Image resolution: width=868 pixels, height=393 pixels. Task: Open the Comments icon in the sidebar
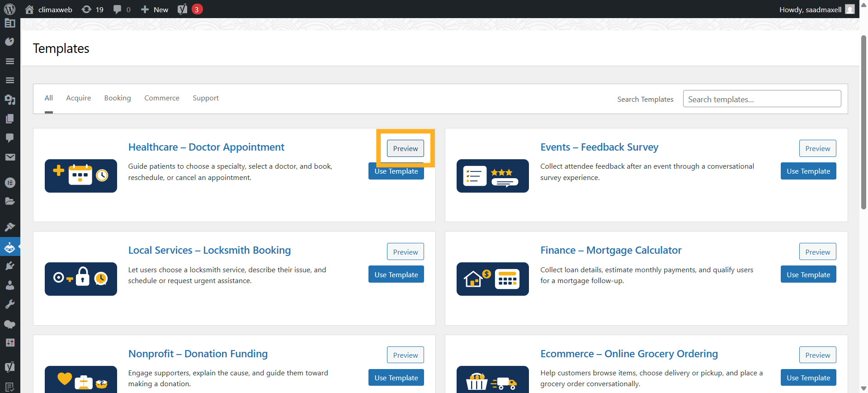[9, 137]
